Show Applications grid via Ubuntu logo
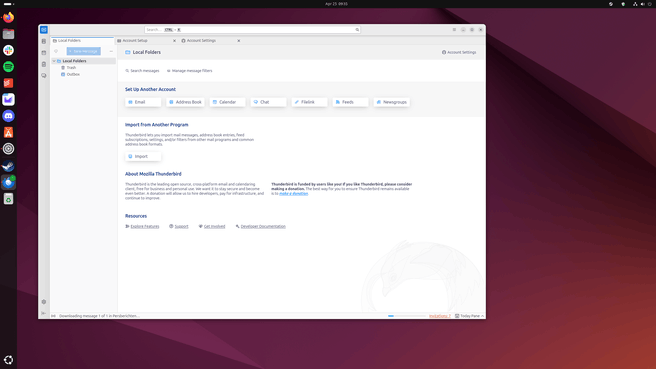The image size is (656, 369). pos(8,360)
